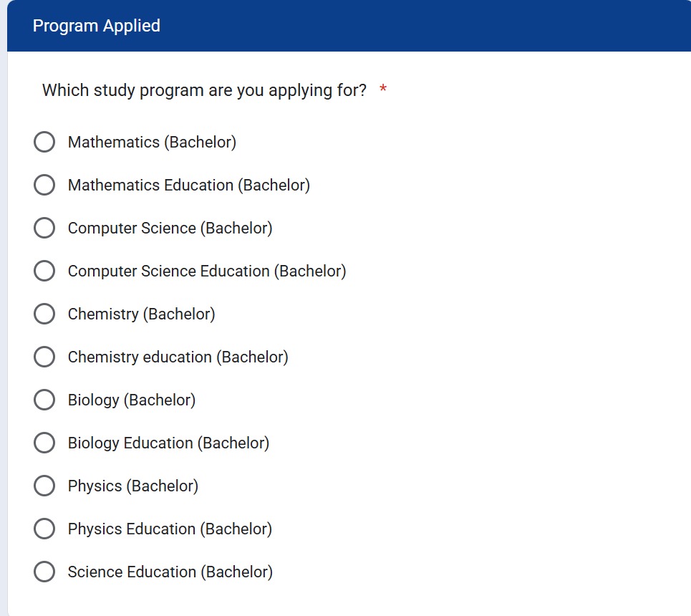The height and width of the screenshot is (616, 691).
Task: Choose Mathematics Education (Bachelor) radio button
Action: click(x=44, y=185)
